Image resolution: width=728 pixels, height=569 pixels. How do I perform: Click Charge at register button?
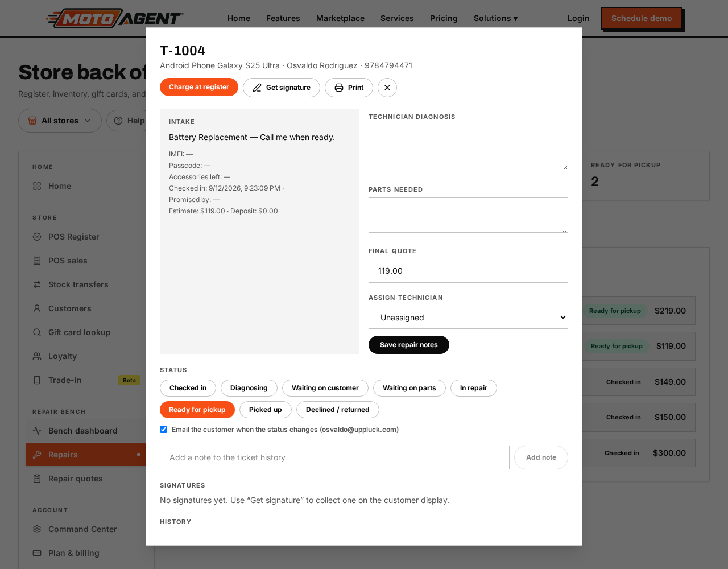click(x=199, y=87)
